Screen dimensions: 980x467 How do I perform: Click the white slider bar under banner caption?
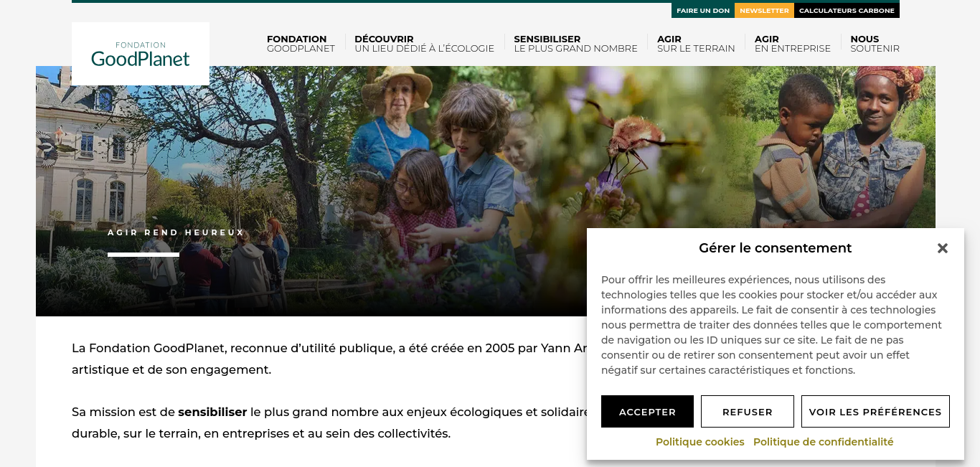click(143, 255)
